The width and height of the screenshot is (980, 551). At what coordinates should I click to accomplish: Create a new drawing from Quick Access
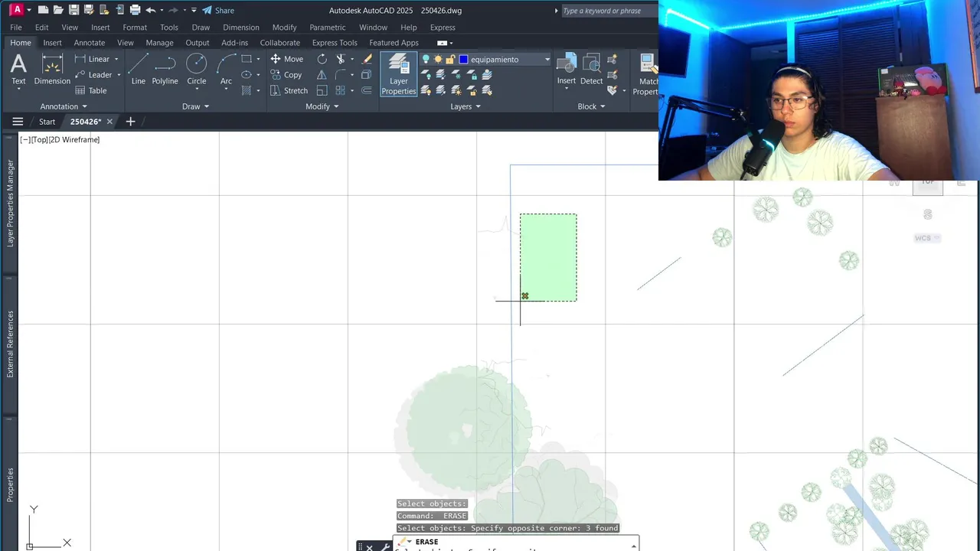(x=43, y=10)
